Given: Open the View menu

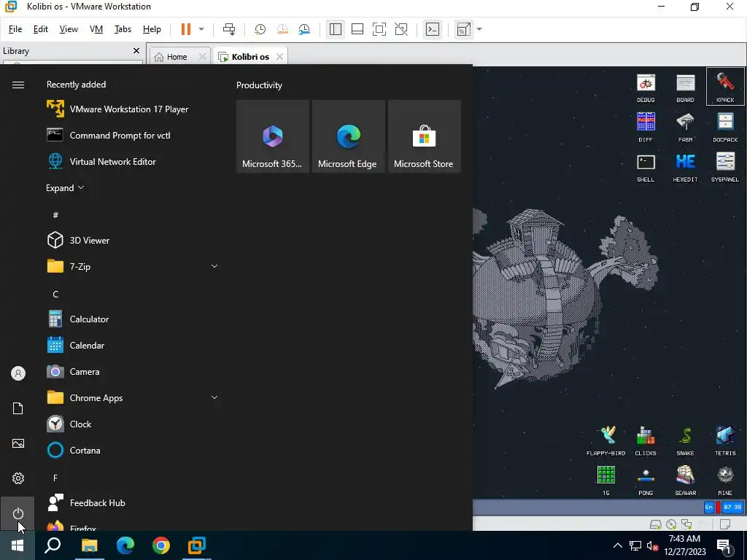Looking at the screenshot, I should click(x=69, y=29).
